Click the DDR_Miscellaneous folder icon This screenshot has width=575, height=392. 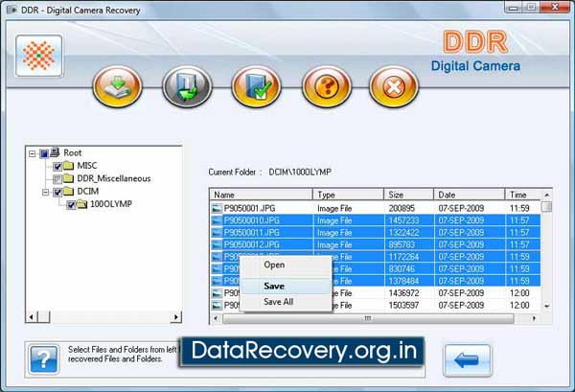[x=69, y=178]
